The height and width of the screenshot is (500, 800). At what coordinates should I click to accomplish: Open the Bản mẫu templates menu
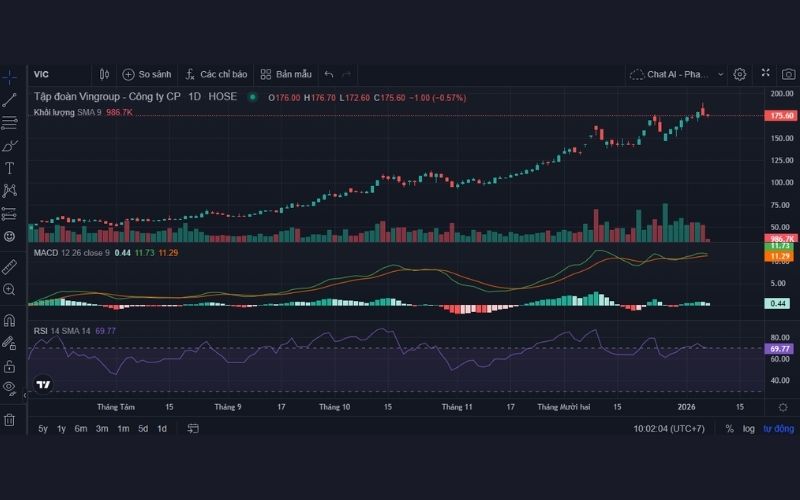tap(286, 74)
